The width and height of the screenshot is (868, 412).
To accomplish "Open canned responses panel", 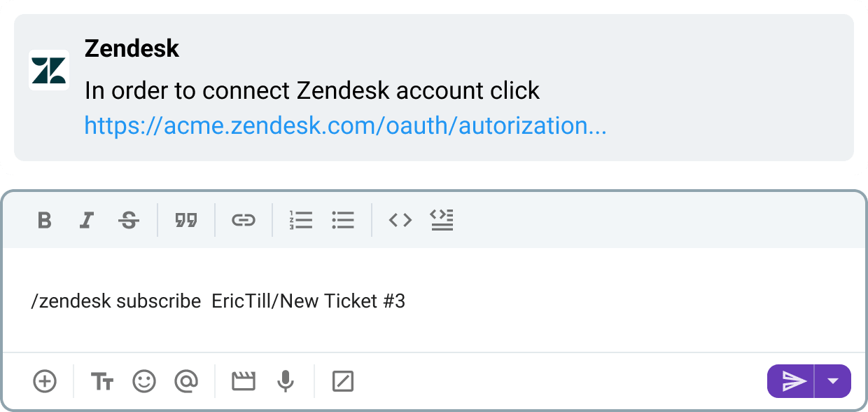I will 342,381.
